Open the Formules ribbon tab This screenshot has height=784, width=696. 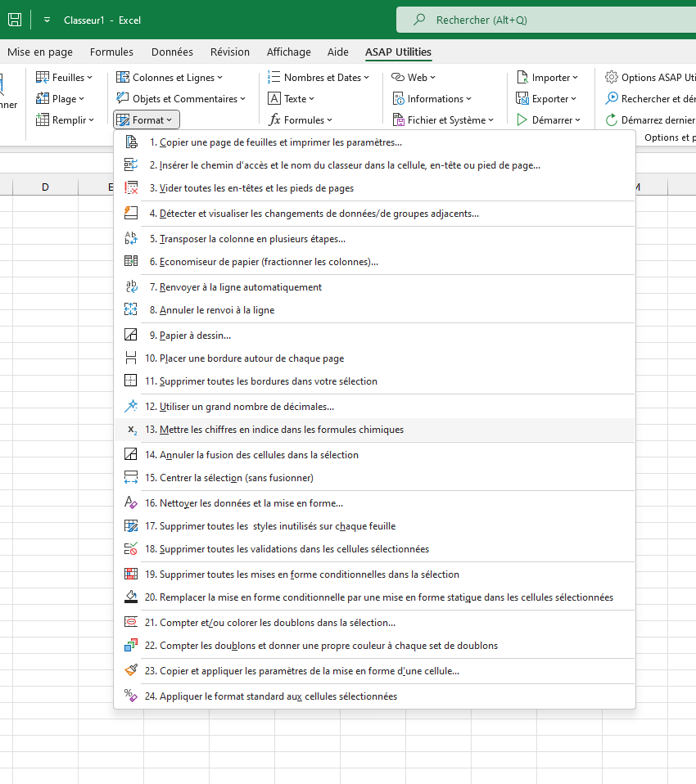(111, 52)
